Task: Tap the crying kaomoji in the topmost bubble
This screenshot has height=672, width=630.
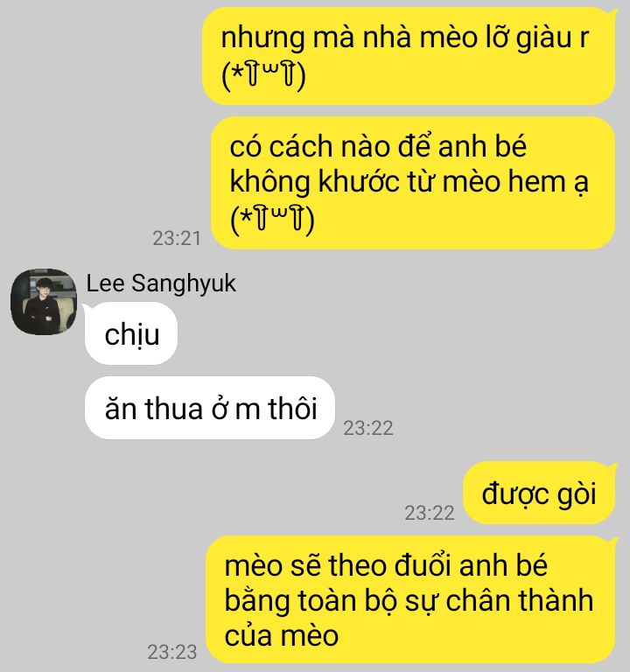Action: pos(263,75)
